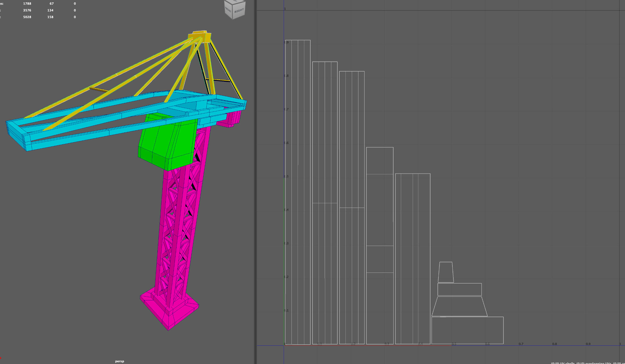Click the RIGHT face of the ViewCube

(x=239, y=11)
